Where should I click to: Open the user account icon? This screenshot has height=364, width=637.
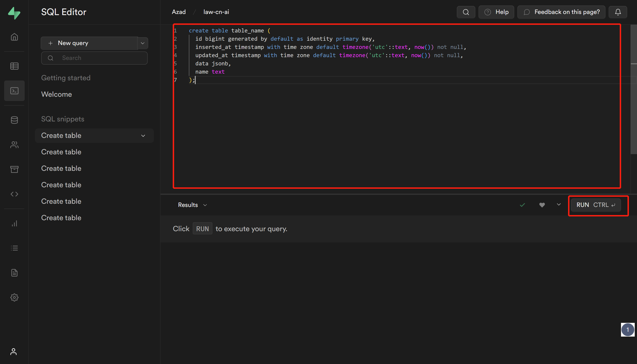click(x=13, y=351)
